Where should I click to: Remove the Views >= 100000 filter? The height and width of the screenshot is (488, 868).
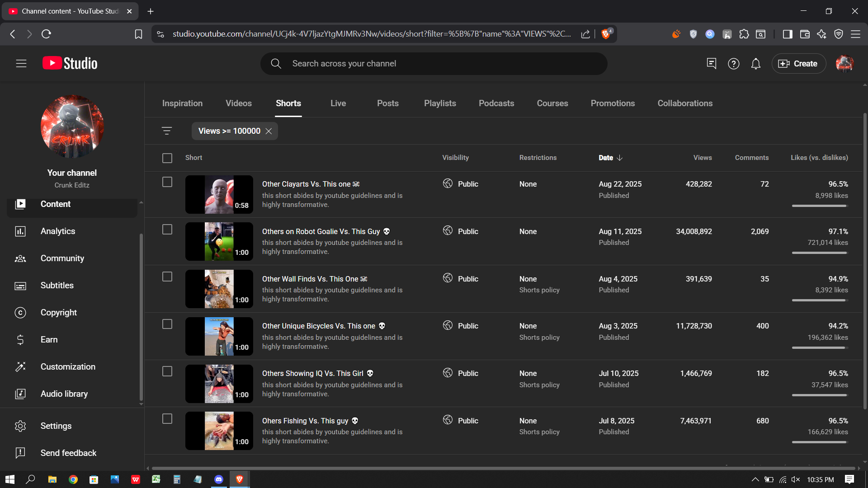coord(269,131)
